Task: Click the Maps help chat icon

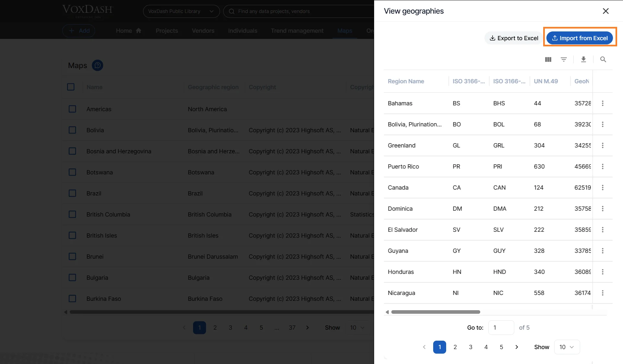Action: (97, 65)
